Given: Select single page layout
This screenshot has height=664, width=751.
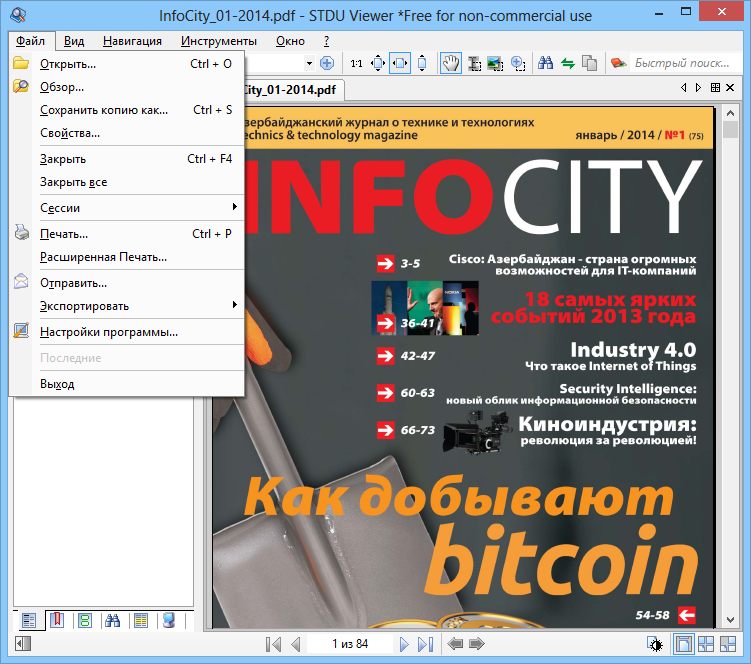Looking at the screenshot, I should pos(683,644).
